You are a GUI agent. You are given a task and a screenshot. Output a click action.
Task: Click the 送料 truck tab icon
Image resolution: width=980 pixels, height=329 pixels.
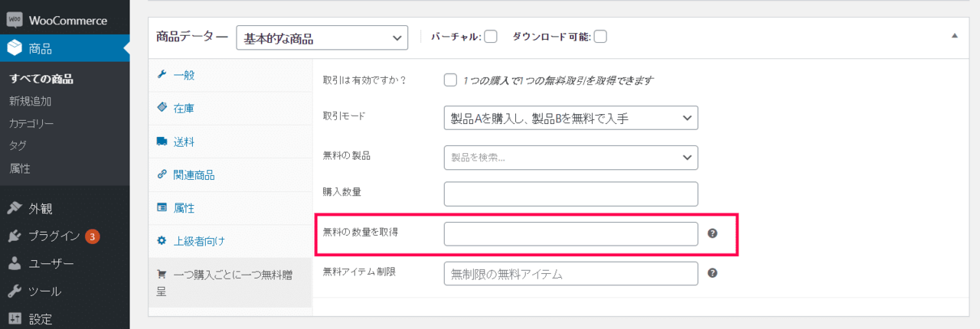pyautogui.click(x=162, y=142)
